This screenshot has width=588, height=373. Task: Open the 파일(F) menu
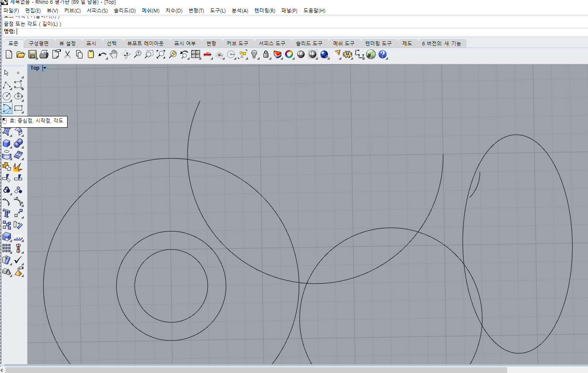(x=11, y=10)
